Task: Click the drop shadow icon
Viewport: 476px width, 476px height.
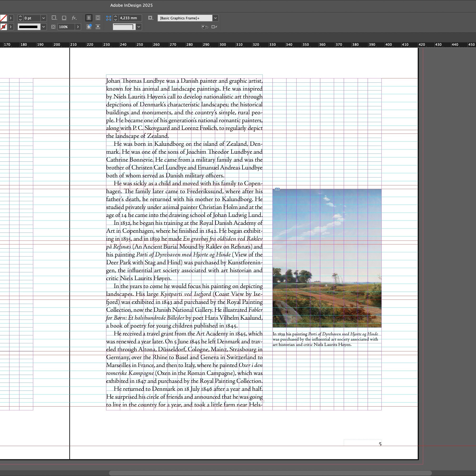Action: pyautogui.click(x=64, y=18)
